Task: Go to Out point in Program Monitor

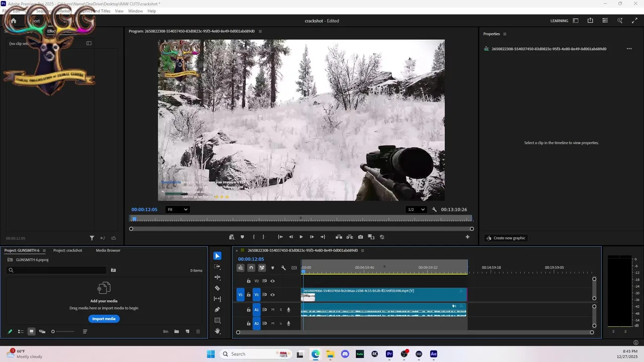Action: [x=323, y=237]
